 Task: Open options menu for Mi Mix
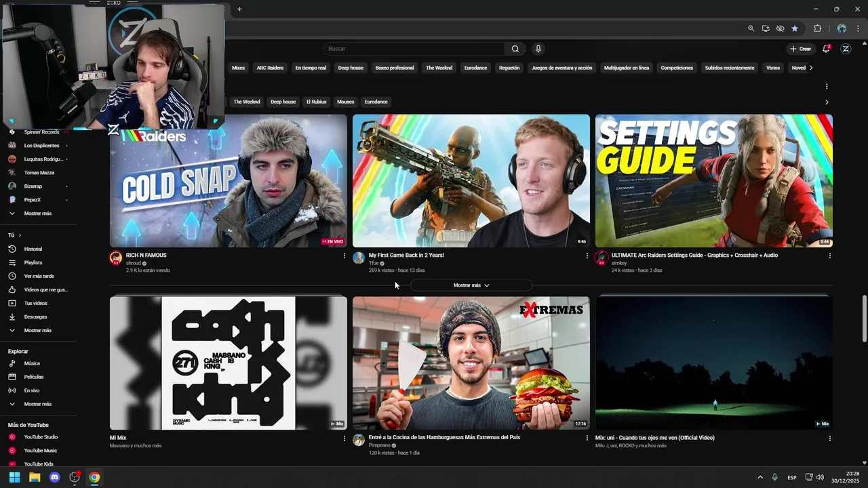(x=344, y=439)
